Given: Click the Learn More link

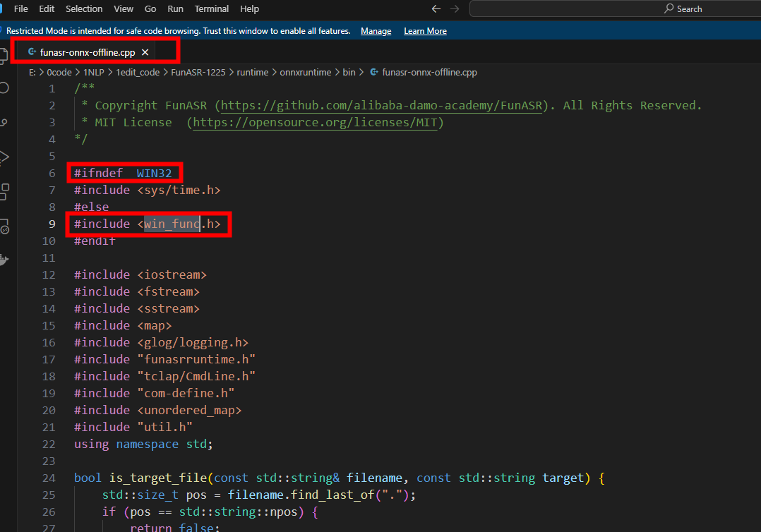Looking at the screenshot, I should click(x=425, y=31).
